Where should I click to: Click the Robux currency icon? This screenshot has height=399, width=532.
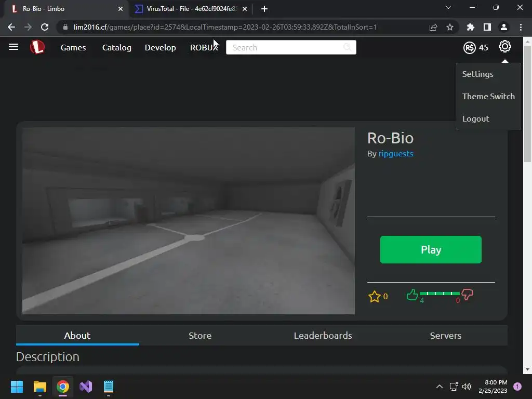[470, 48]
